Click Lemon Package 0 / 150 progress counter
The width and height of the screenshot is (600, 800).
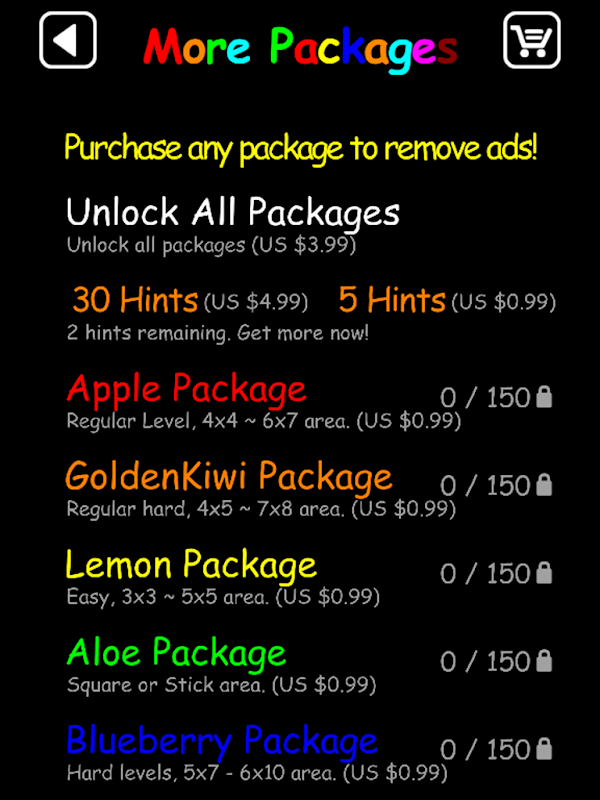coord(485,573)
